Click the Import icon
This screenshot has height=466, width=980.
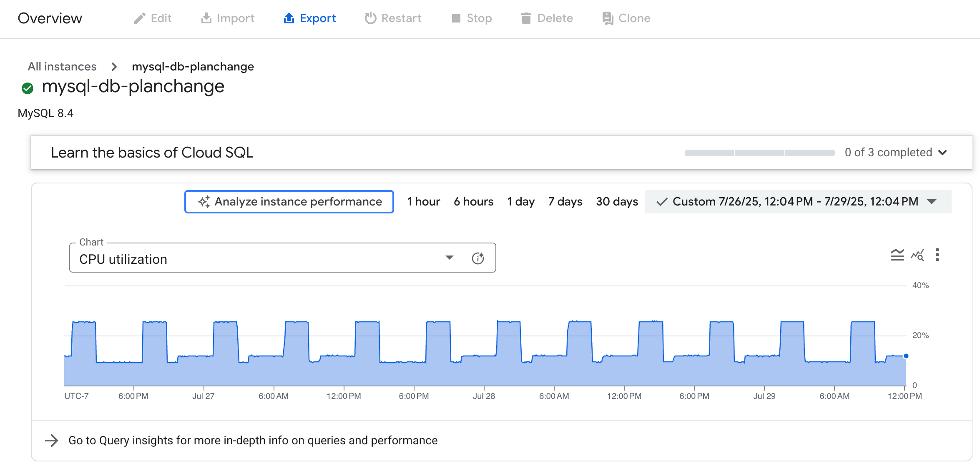tap(207, 18)
